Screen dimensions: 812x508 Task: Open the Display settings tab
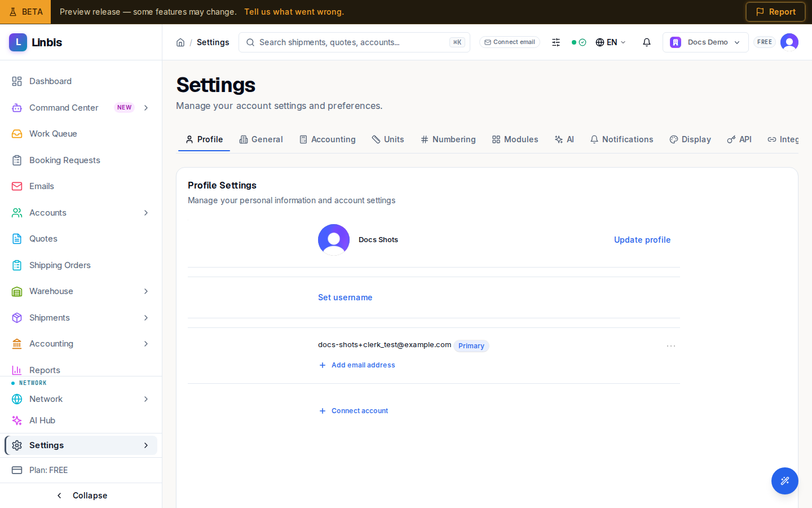tap(690, 139)
